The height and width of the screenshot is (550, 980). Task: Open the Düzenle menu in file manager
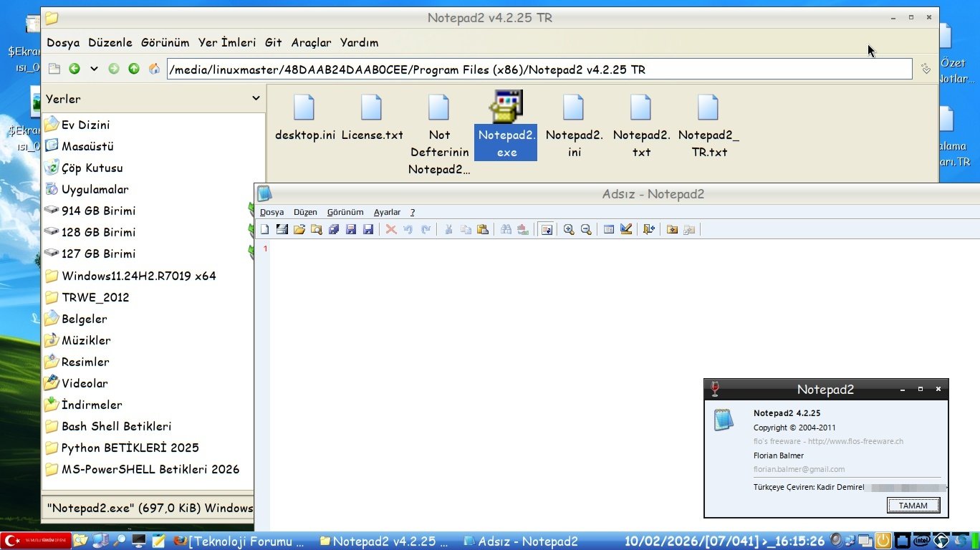tap(110, 42)
